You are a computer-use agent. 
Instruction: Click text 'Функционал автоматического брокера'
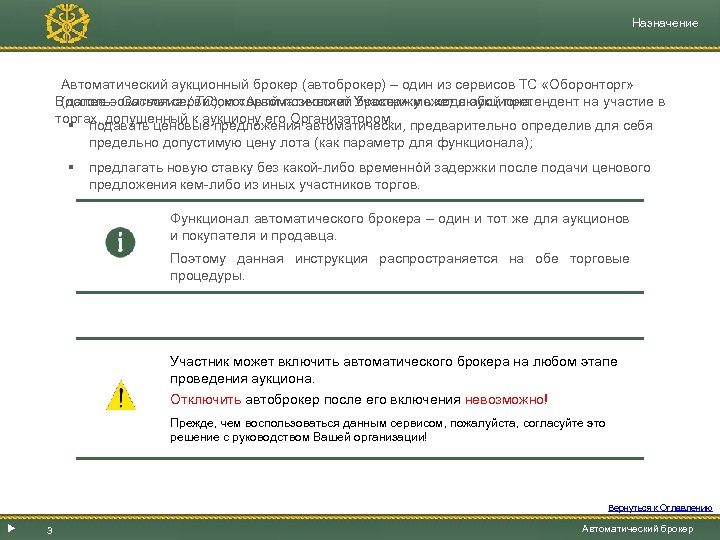pyautogui.click(x=295, y=219)
